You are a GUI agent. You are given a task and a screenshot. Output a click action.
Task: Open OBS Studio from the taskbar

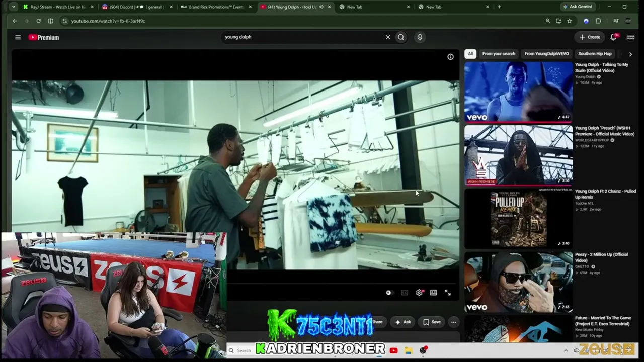424,350
